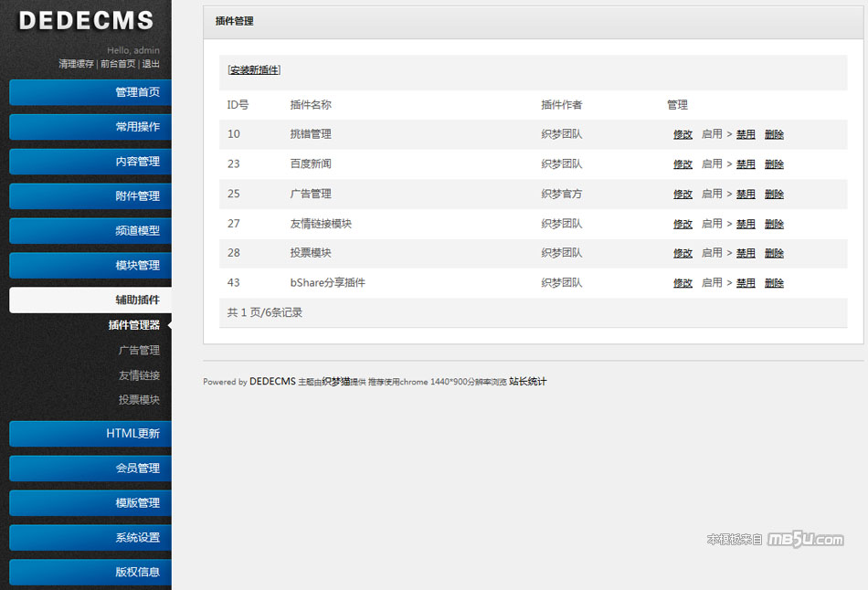Open the 站长统计 footer link
Screen dimensions: 868x590
point(527,382)
